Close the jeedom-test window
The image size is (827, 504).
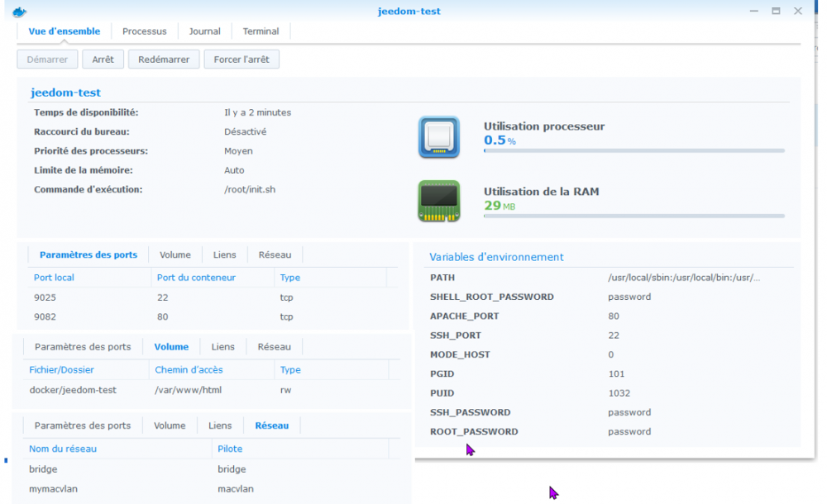(x=798, y=12)
